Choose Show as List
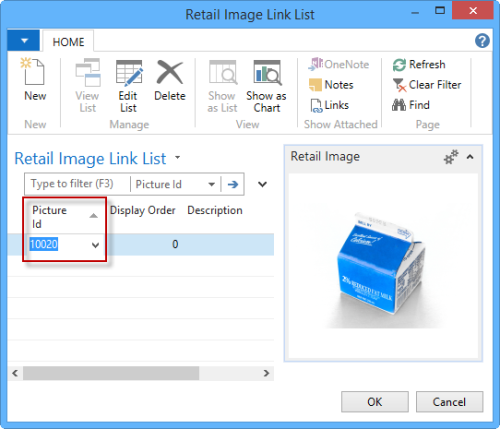Image resolution: width=500 pixels, height=429 pixels. 222,86
